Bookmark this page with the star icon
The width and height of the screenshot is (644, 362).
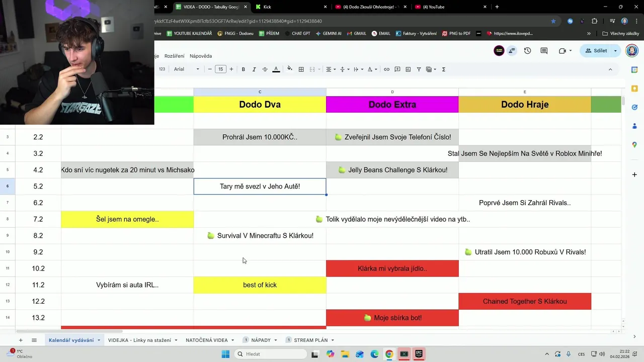coord(553,21)
